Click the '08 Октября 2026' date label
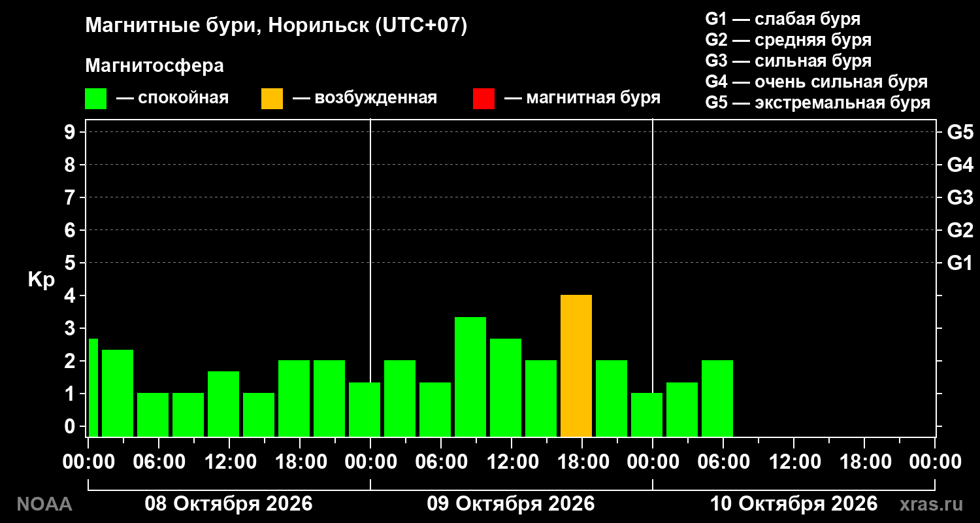The height and width of the screenshot is (523, 980). click(229, 504)
